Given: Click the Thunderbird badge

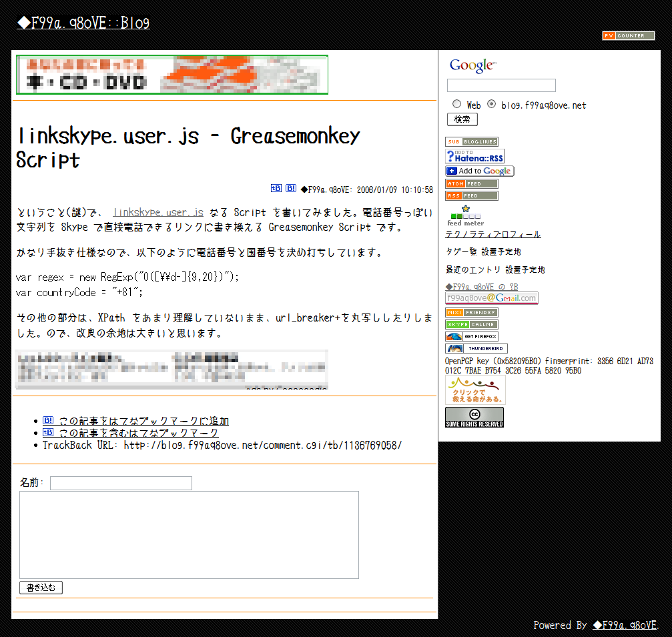Looking at the screenshot, I should click(x=476, y=349).
